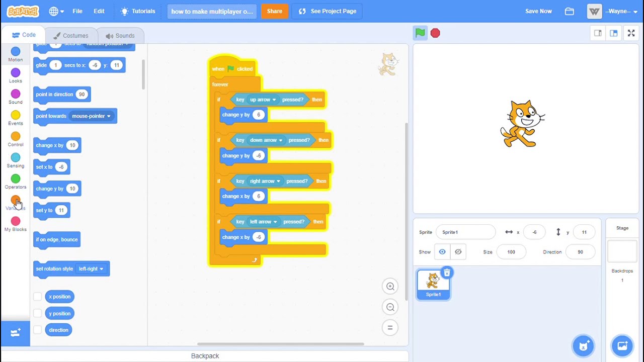Check the y position reporter checkbox
Screen dimensions: 644x362
pos(37,313)
